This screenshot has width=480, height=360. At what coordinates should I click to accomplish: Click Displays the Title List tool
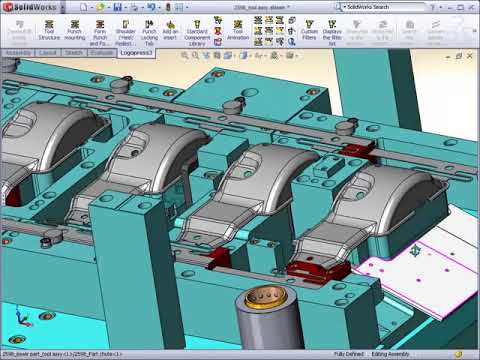click(x=332, y=33)
